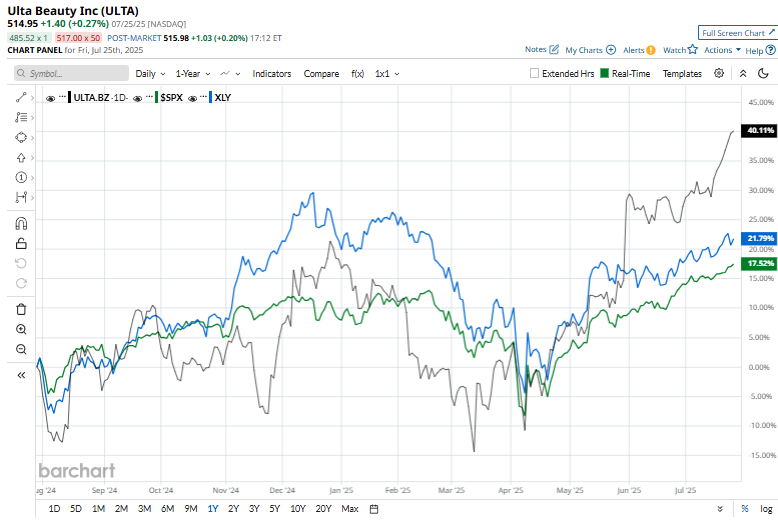
Task: Open the Compare menu
Action: pos(322,73)
